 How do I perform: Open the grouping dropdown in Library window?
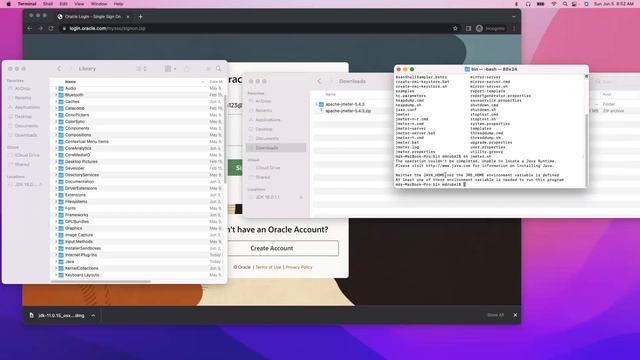pos(170,69)
